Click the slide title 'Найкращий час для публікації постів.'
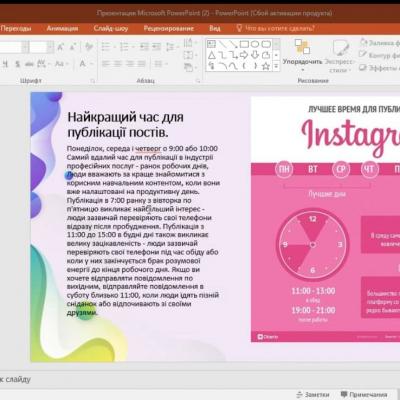The width and height of the screenshot is (400, 400). 126,125
